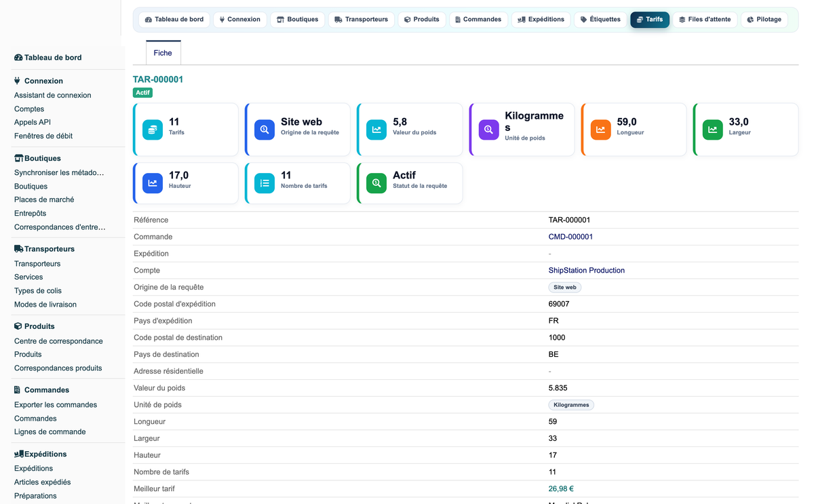Open Modes de livraison in sidebar
This screenshot has height=504, width=814.
(x=45, y=305)
